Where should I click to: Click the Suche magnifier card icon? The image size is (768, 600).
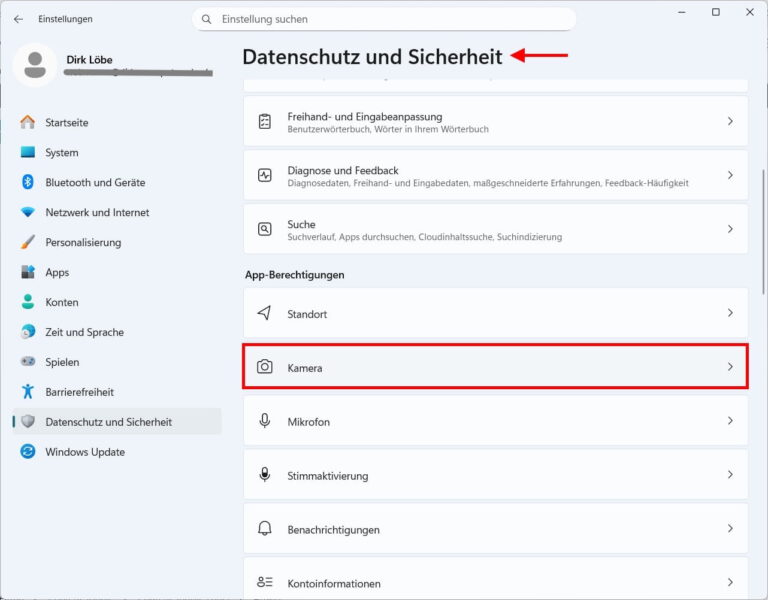pos(264,229)
